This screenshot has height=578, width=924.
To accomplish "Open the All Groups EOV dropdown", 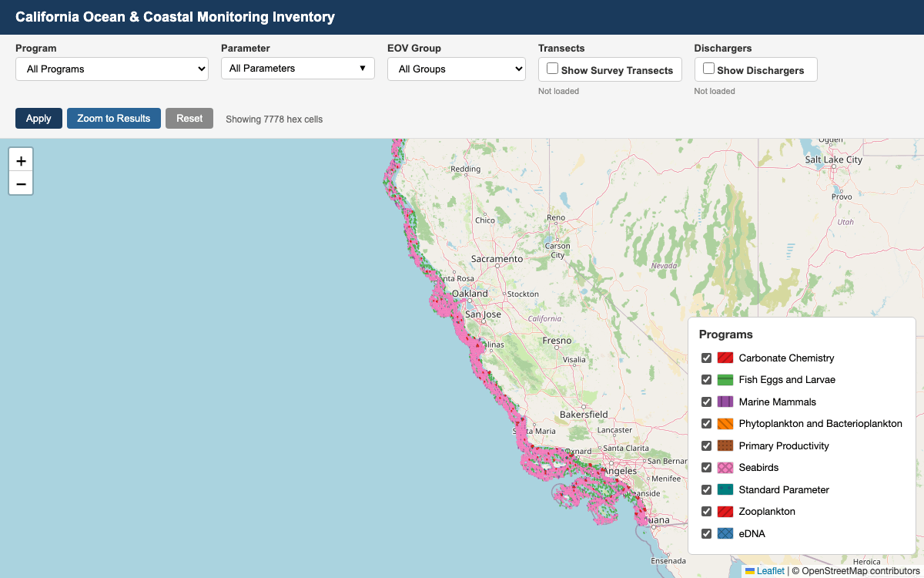I will coord(457,69).
